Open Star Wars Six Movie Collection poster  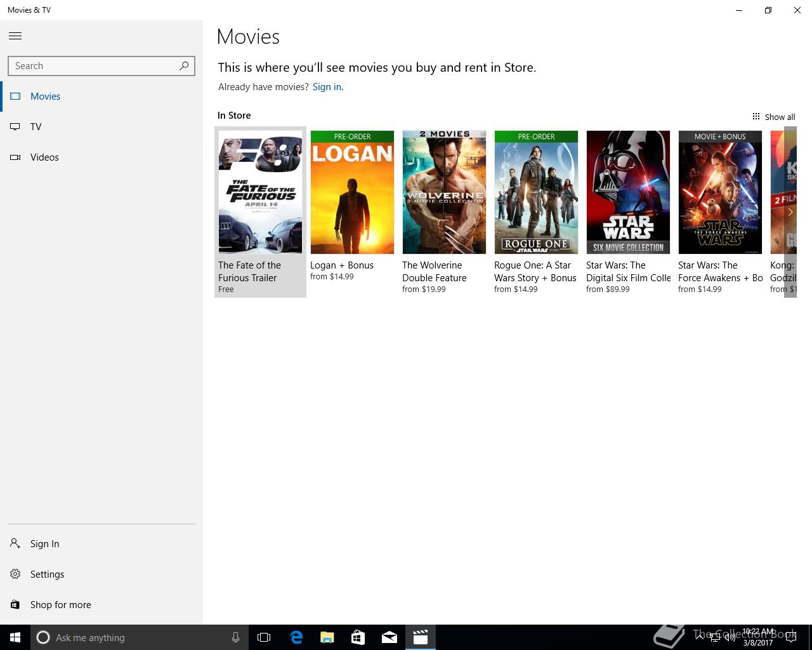(628, 192)
